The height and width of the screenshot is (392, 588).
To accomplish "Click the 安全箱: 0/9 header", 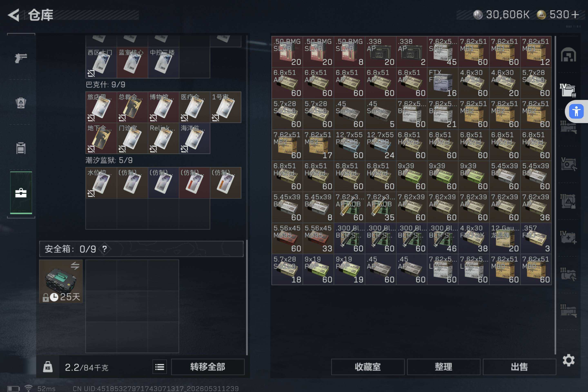I will [141, 249].
